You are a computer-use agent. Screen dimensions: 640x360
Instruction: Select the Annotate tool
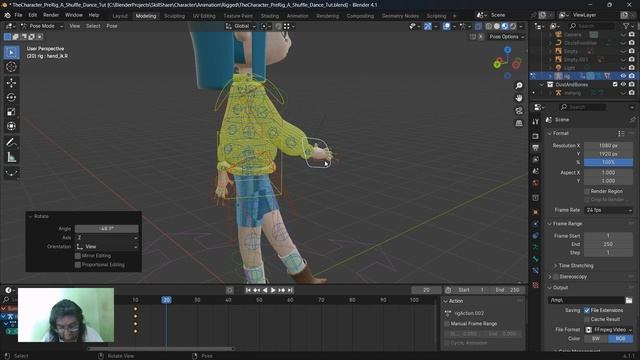(x=11, y=142)
